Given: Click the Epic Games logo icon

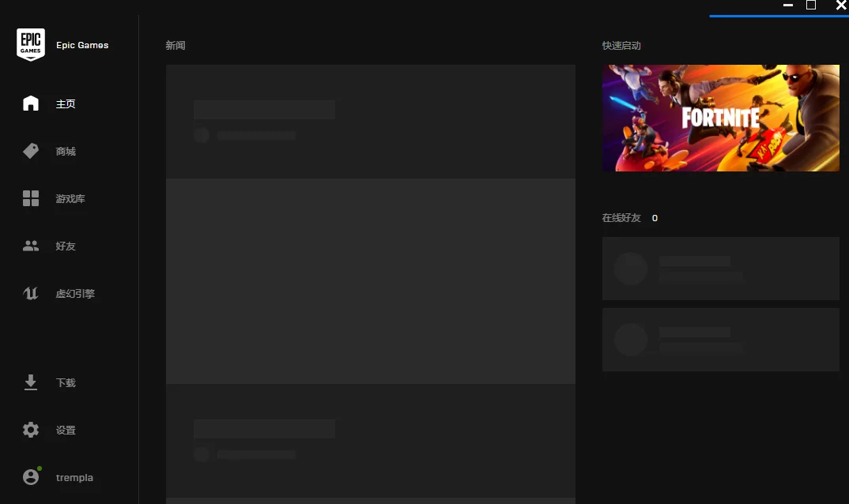Looking at the screenshot, I should tap(31, 44).
